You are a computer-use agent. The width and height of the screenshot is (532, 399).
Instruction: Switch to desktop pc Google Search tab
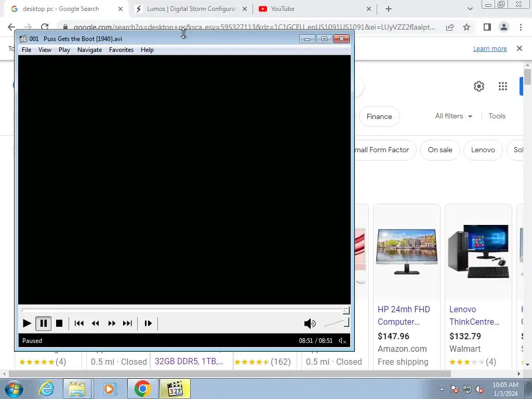60,9
